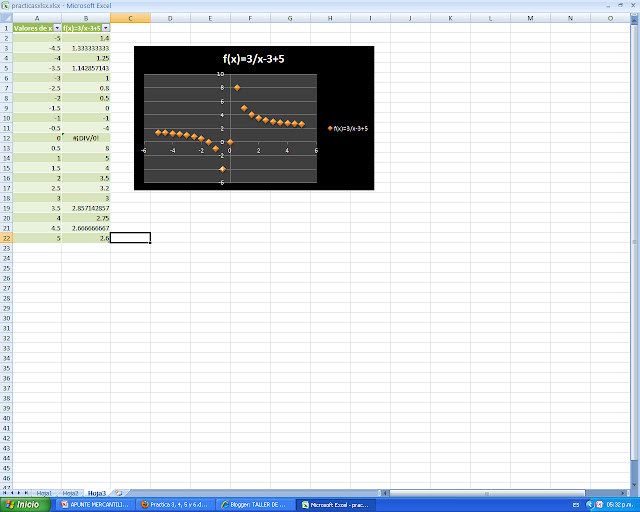
Task: Click the clock showing 06:32 p.m.
Action: pyautogui.click(x=620, y=505)
